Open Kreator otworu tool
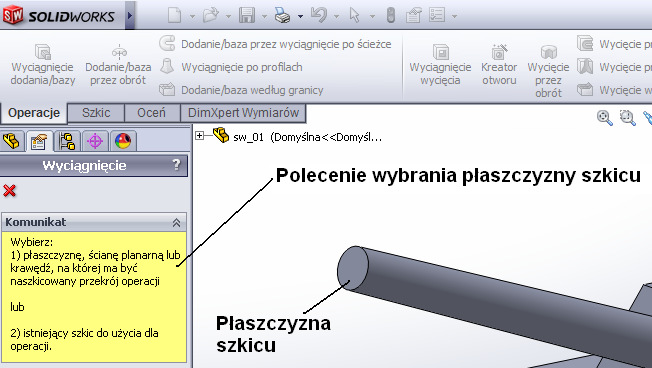The width and height of the screenshot is (652, 368). (x=499, y=64)
